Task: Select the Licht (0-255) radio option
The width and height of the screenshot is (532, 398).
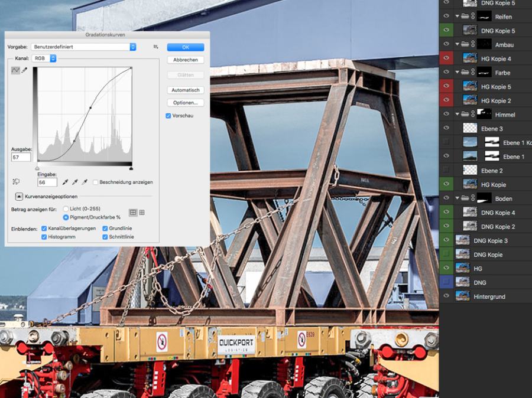Action: 66,209
